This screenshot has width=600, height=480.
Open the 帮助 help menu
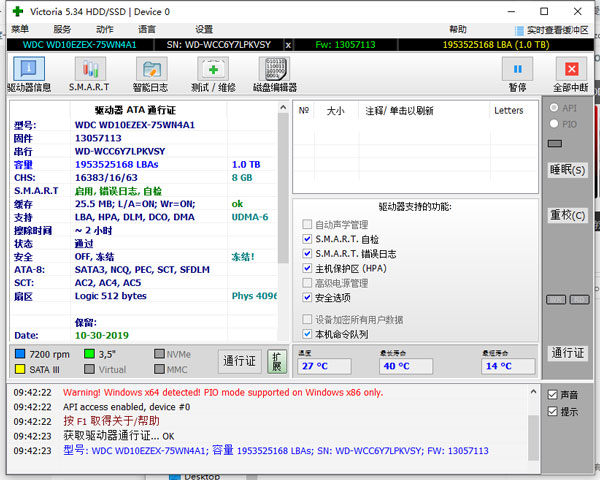point(458,29)
